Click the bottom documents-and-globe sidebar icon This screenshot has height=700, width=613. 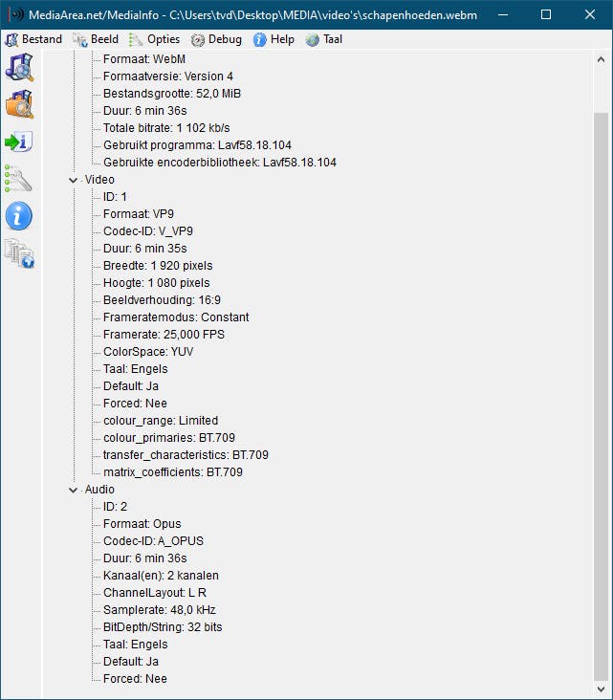19,253
